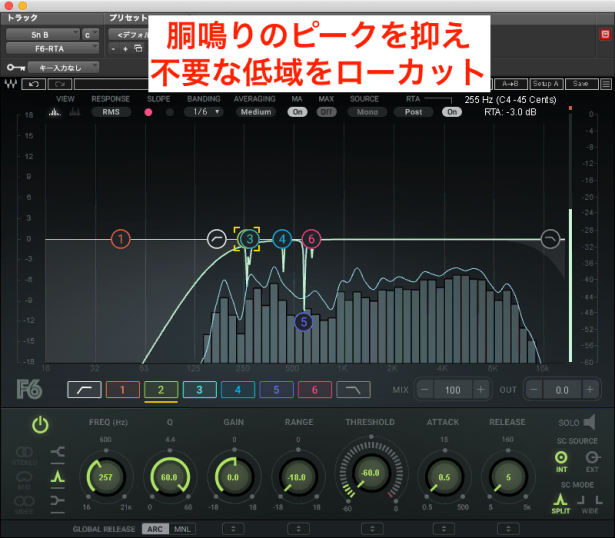Click the THRESHOLD knob showing -60.0
Viewport: 615px width, 538px height.
coord(371,473)
